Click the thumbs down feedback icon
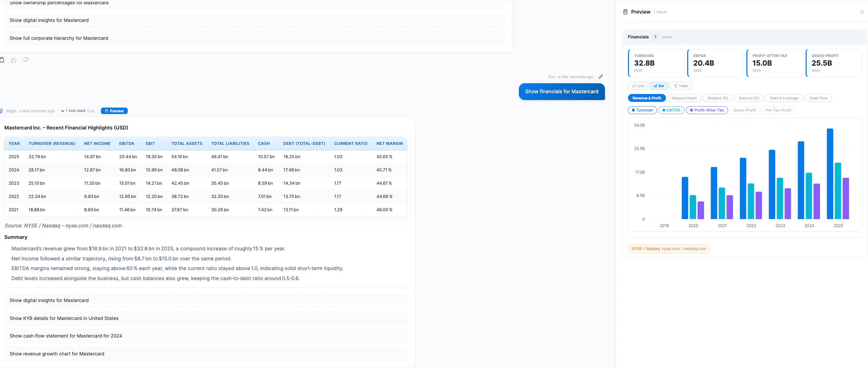 26,60
